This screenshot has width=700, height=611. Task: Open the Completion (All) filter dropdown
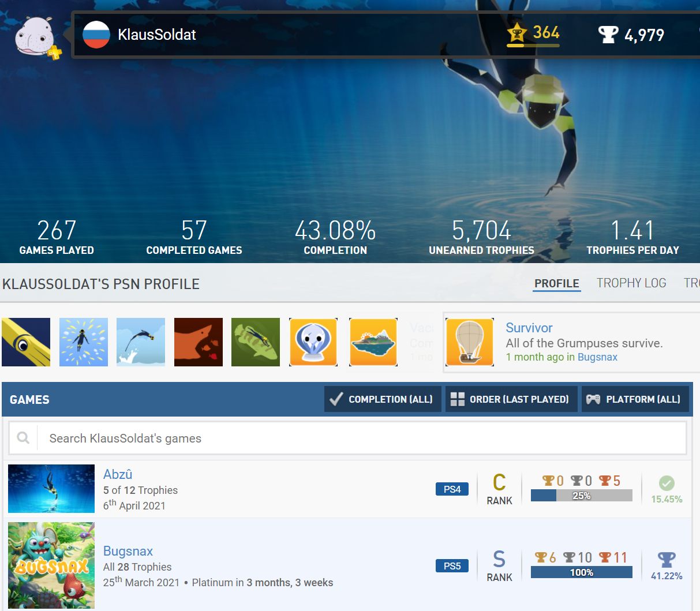click(383, 399)
